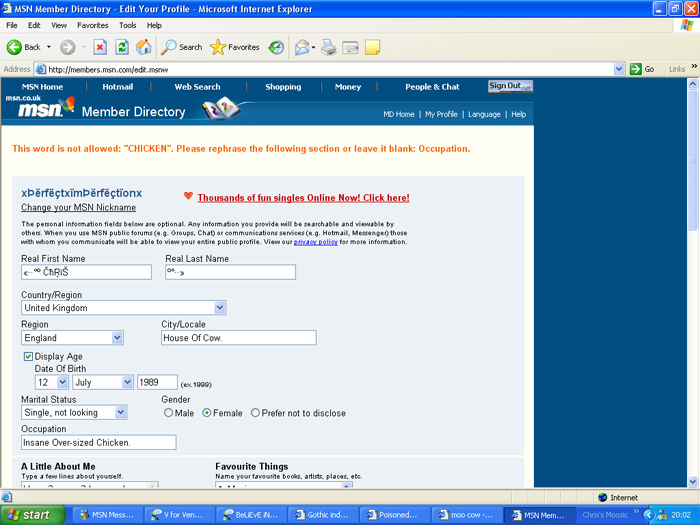Click the Language link
Screen dimensions: 700x525
coord(484,114)
